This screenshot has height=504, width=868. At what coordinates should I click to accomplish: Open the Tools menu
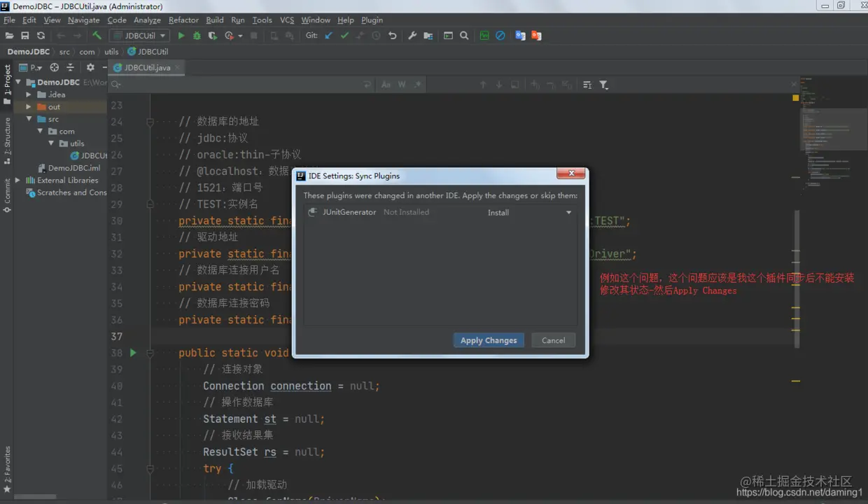point(262,20)
